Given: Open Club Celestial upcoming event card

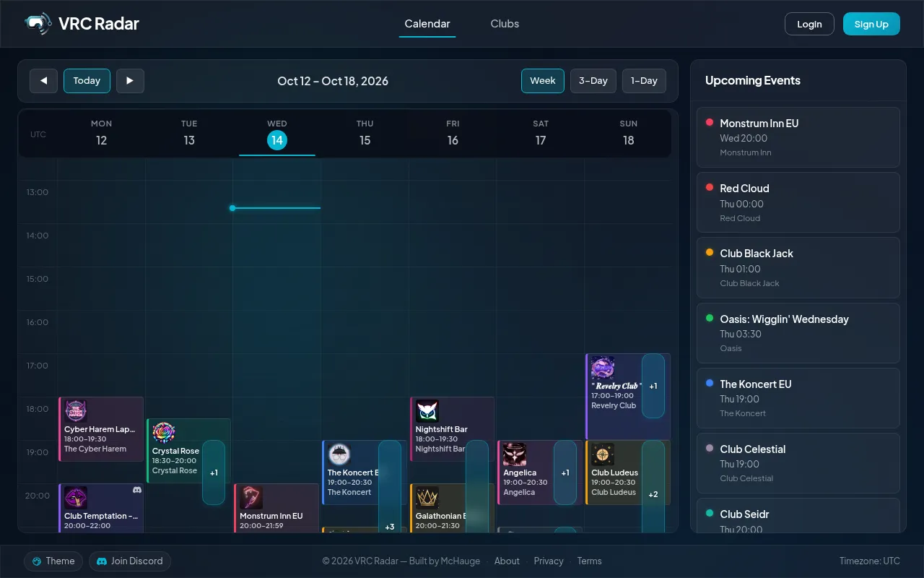Looking at the screenshot, I should (798, 463).
